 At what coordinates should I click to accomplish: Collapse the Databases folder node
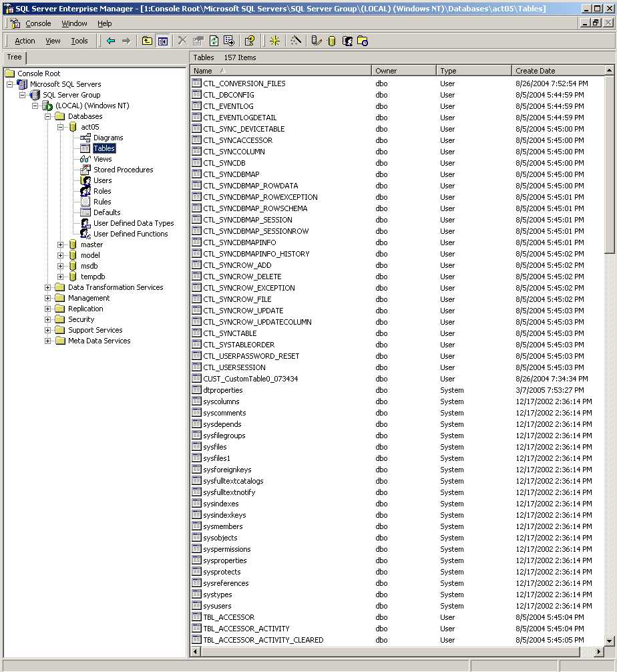pyautogui.click(x=47, y=116)
